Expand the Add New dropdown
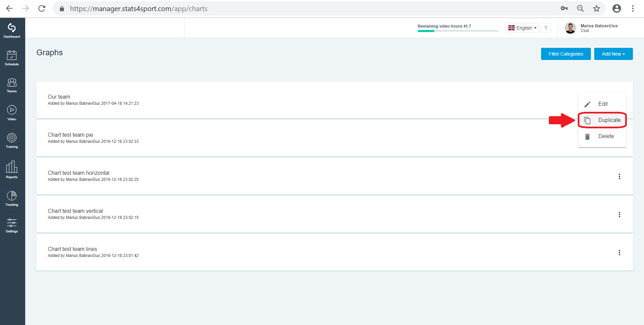The width and height of the screenshot is (644, 325). [613, 54]
